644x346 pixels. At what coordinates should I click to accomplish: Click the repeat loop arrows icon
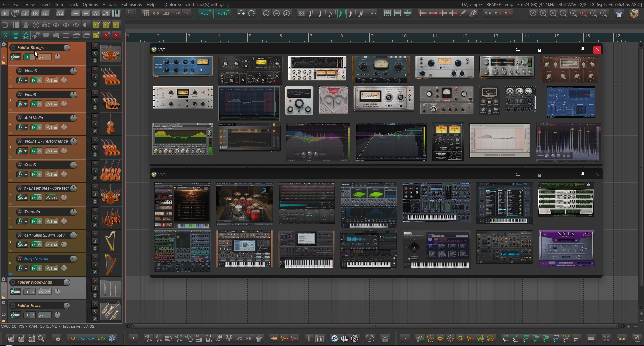pos(251,13)
